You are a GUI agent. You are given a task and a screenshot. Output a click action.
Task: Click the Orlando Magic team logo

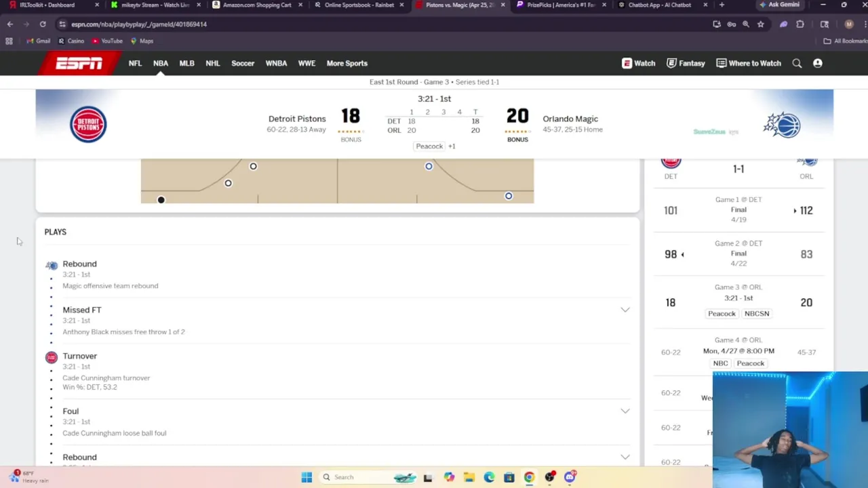(x=782, y=125)
